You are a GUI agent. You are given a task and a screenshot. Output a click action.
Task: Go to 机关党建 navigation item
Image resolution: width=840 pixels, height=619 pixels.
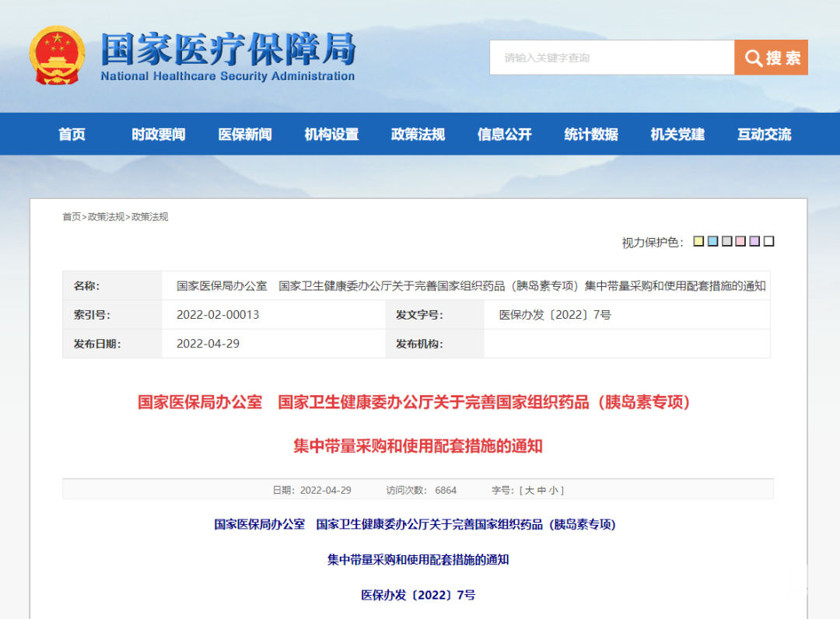click(677, 134)
